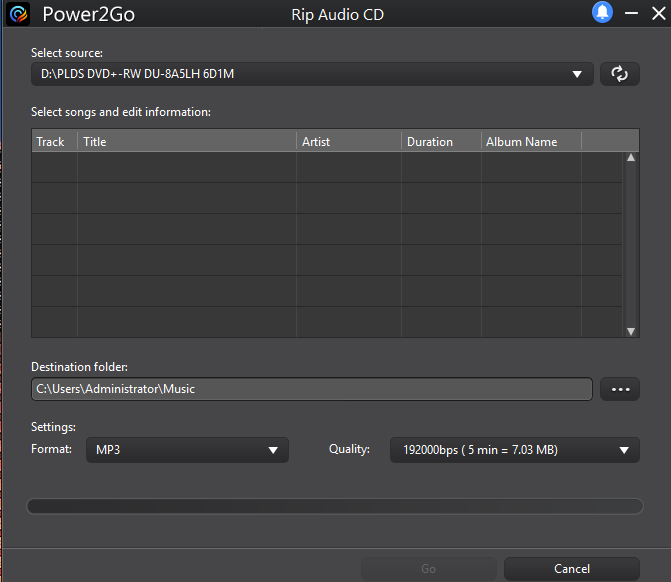
Task: Click the 'Power2Go' title text
Action: pyautogui.click(x=89, y=15)
